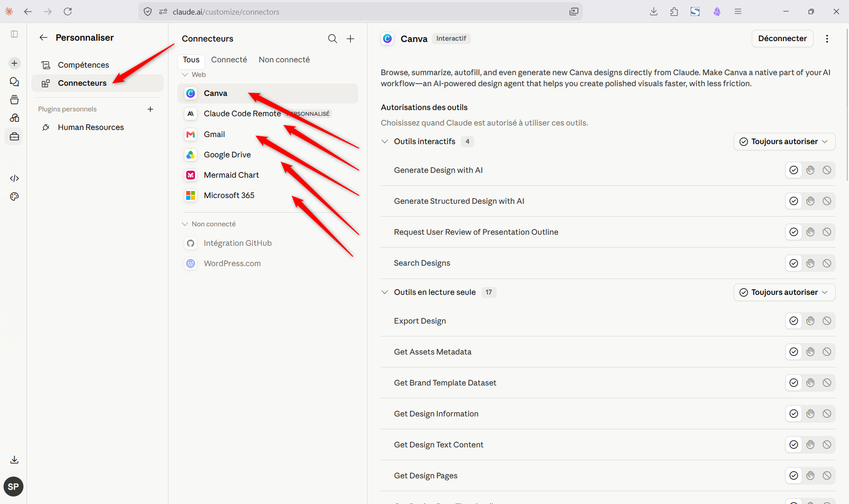849x504 pixels.
Task: Collapse the Non connecté connectors group
Action: pos(185,224)
